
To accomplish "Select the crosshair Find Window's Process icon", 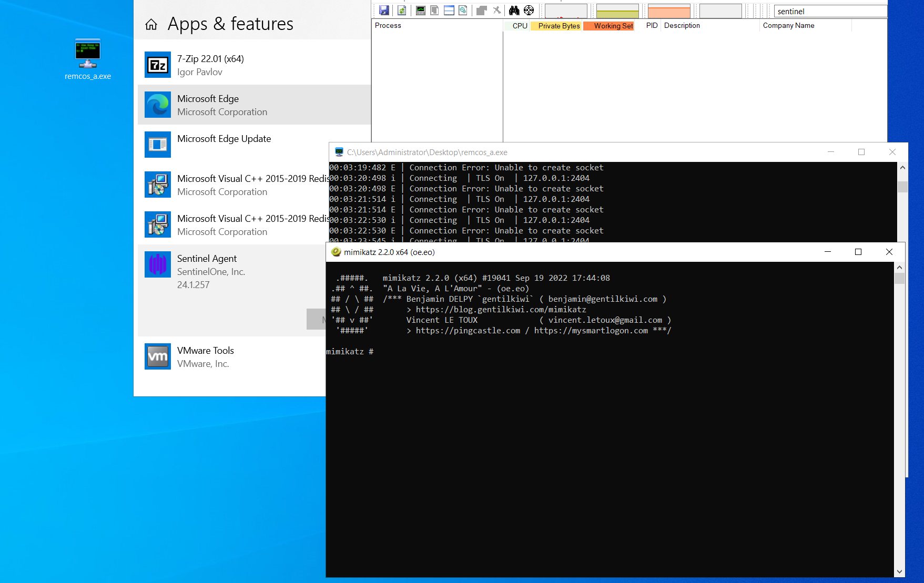I will pyautogui.click(x=529, y=11).
